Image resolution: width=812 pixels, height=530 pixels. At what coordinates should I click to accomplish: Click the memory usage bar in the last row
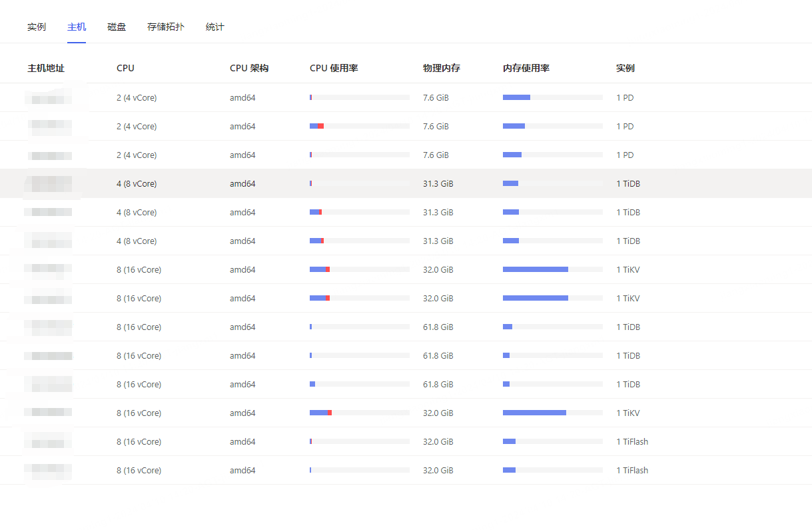pos(553,470)
